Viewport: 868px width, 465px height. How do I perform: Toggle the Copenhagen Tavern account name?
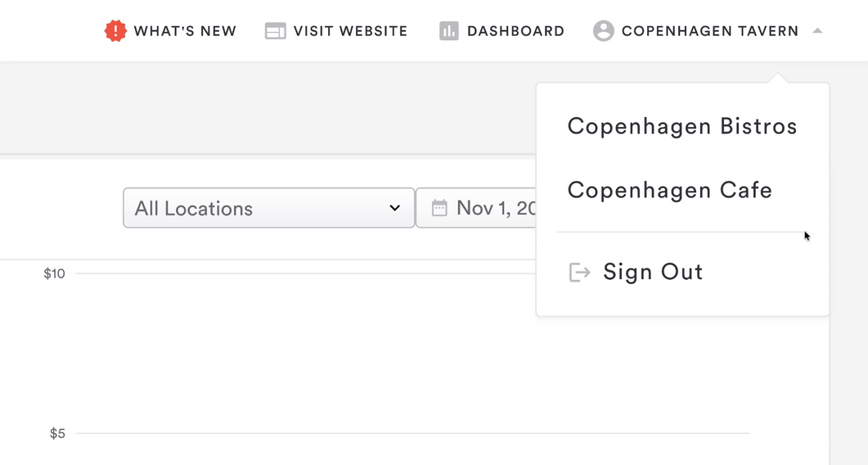click(709, 31)
